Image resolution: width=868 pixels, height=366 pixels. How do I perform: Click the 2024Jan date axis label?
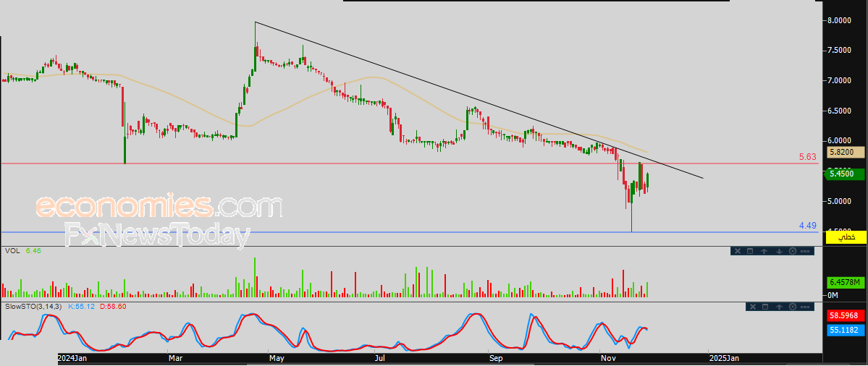click(x=72, y=358)
